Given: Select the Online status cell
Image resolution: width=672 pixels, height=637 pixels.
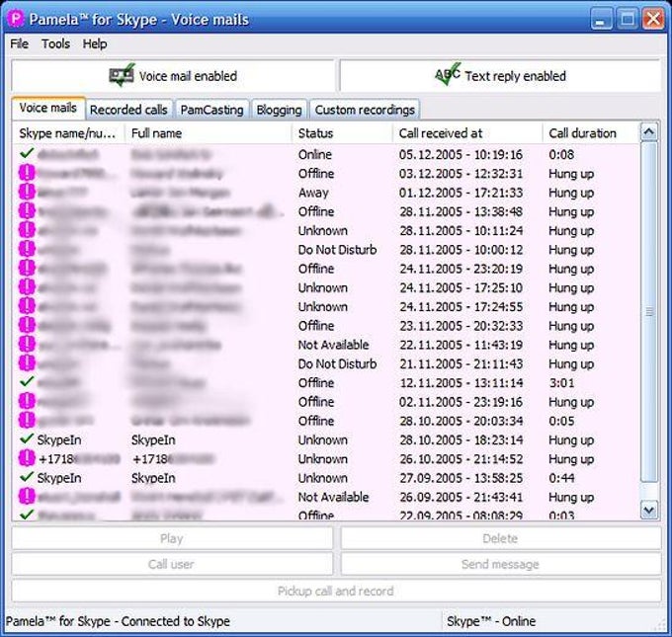Looking at the screenshot, I should [315, 155].
